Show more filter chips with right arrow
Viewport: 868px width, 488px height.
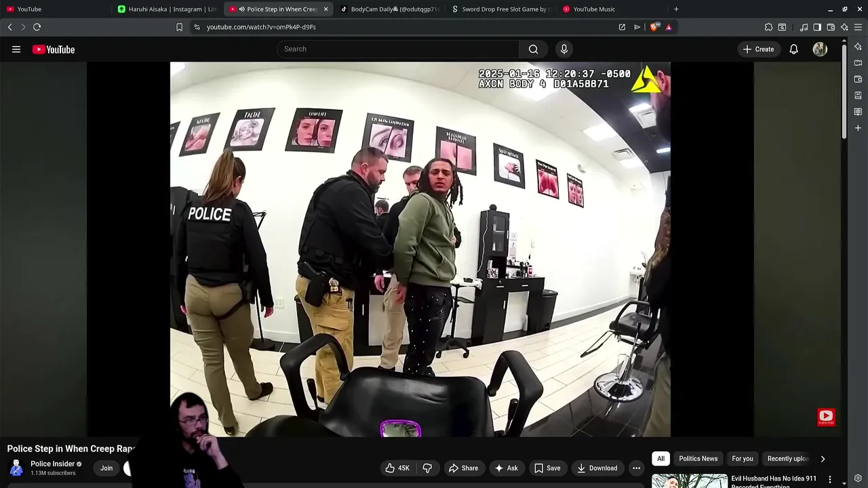823,459
